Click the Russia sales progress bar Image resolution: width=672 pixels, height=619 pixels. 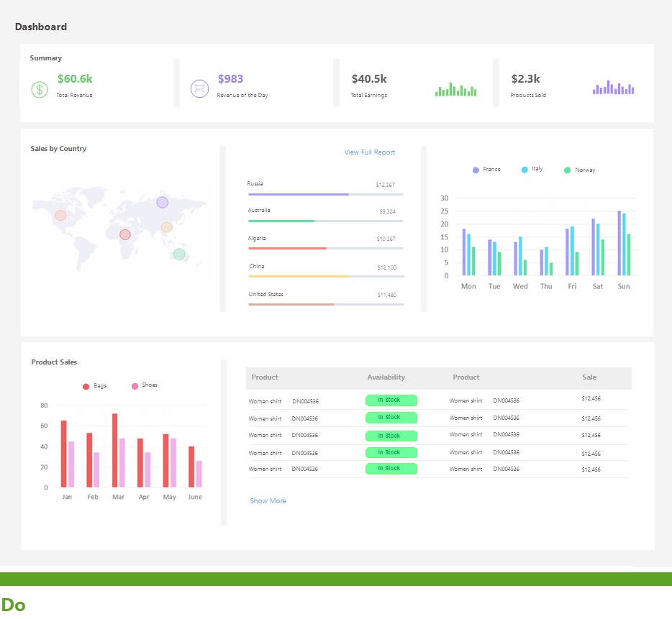pos(325,195)
